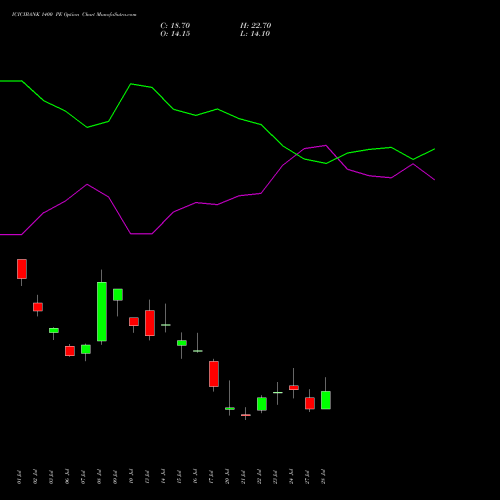Select the high value H: 22.70
This screenshot has height=500, width=500.
256,26
